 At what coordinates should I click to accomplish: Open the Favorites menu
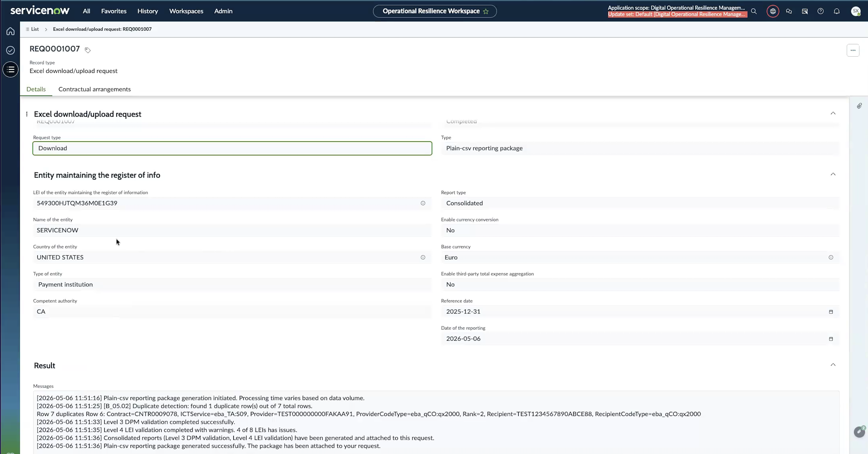[114, 11]
